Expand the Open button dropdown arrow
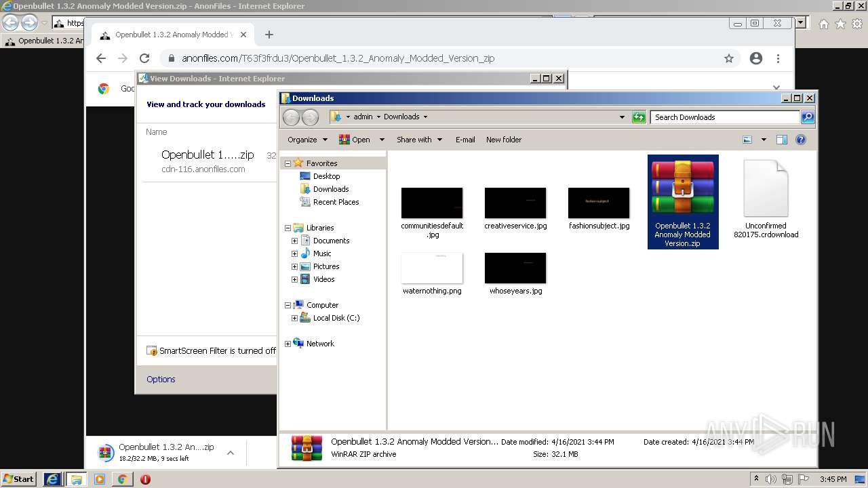Viewport: 868px width, 488px height. pos(382,140)
